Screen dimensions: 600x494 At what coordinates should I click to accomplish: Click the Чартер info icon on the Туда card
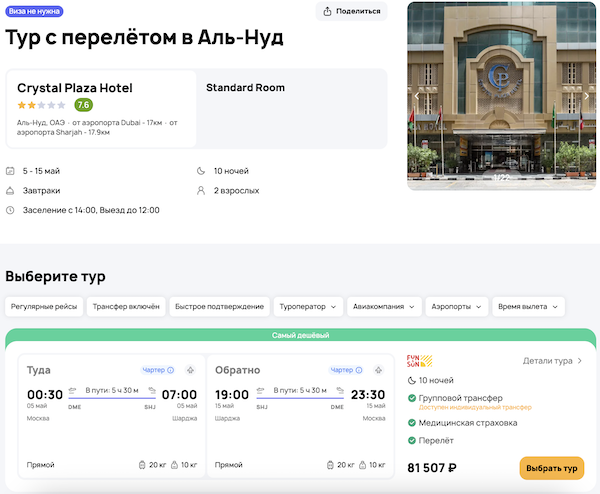(x=171, y=370)
